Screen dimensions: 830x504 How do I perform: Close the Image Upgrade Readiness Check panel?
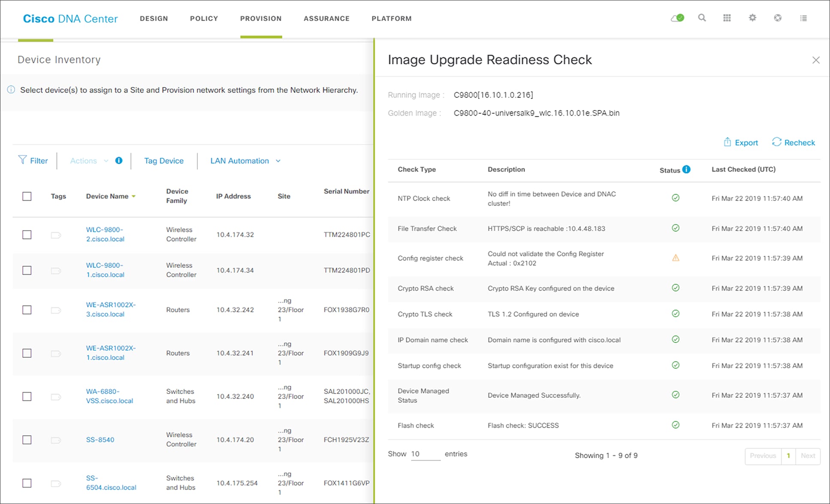[x=816, y=60]
